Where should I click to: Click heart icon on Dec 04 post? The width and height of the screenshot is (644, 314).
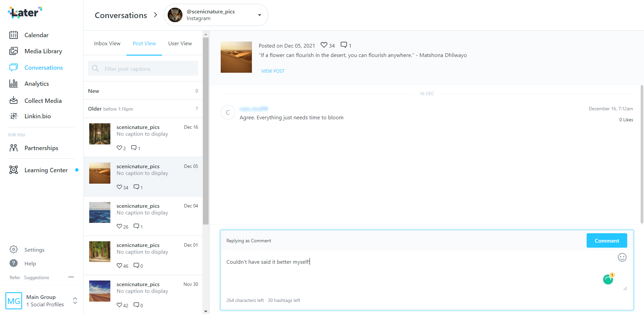tap(119, 227)
